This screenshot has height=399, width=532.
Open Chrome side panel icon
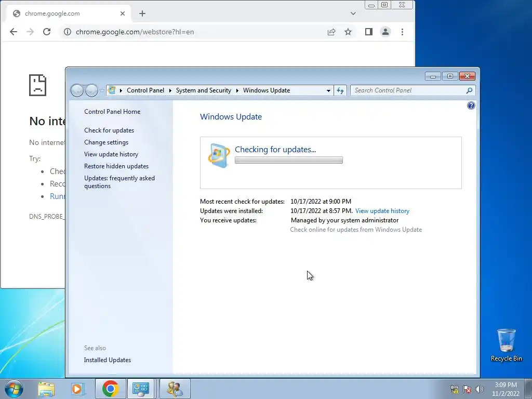(x=369, y=32)
